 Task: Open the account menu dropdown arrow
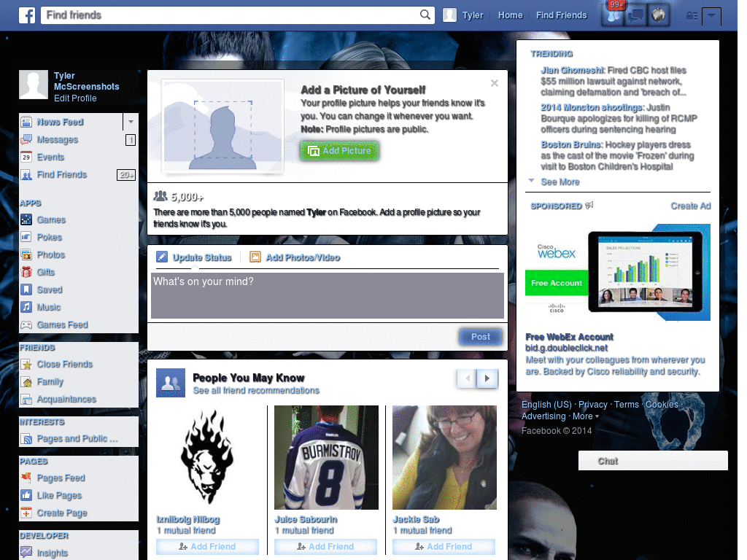coord(711,16)
